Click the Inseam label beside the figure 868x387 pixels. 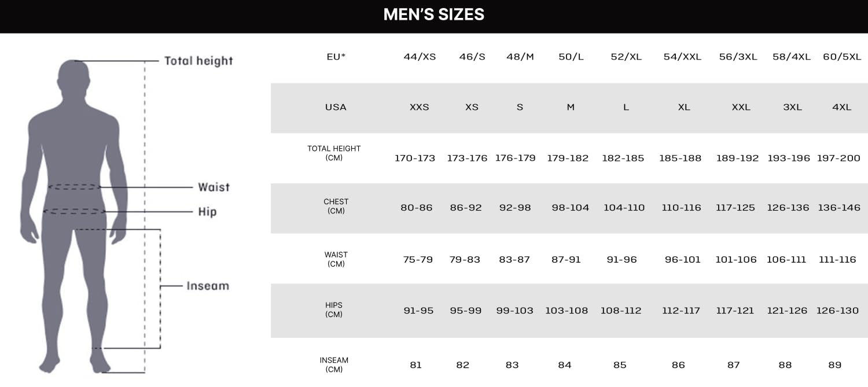pyautogui.click(x=207, y=286)
